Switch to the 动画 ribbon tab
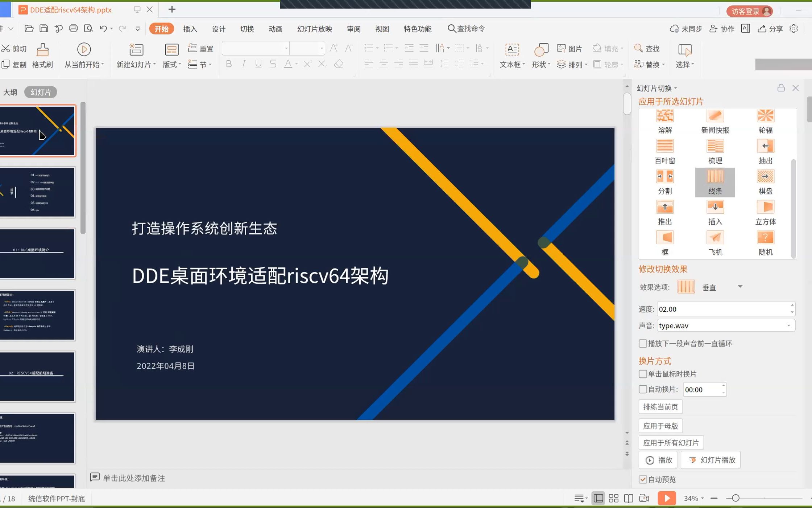 click(x=275, y=29)
